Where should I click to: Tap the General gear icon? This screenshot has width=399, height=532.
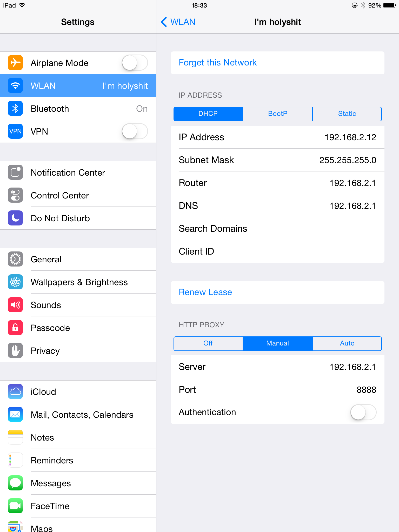(15, 259)
